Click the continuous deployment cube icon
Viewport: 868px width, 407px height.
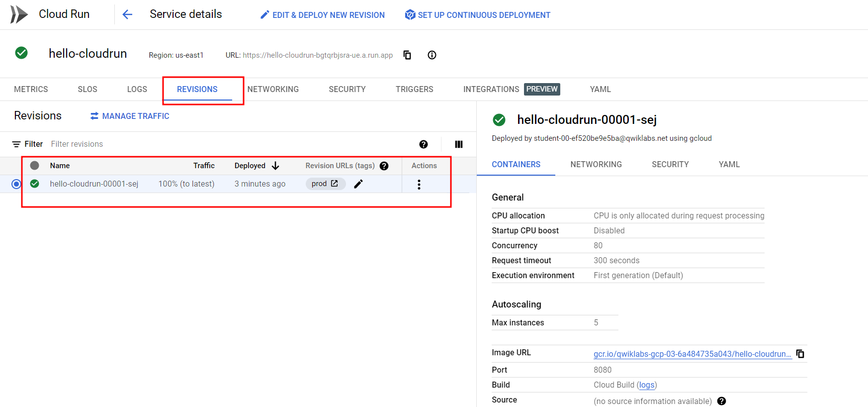[x=410, y=15]
